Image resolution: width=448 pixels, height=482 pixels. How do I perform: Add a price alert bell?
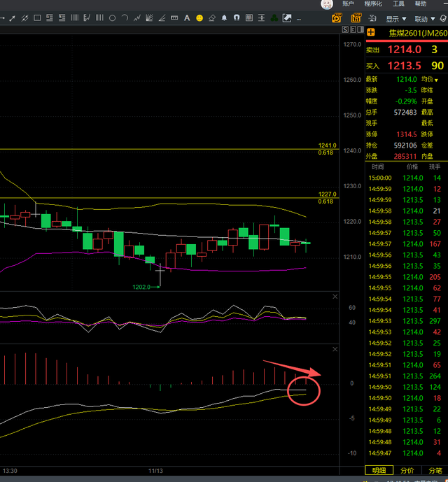[224, 17]
